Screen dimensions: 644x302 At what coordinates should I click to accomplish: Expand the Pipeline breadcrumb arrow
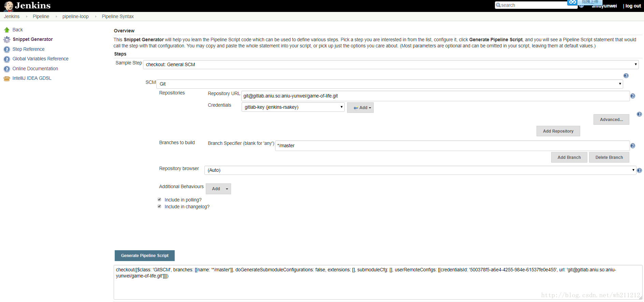[56, 16]
